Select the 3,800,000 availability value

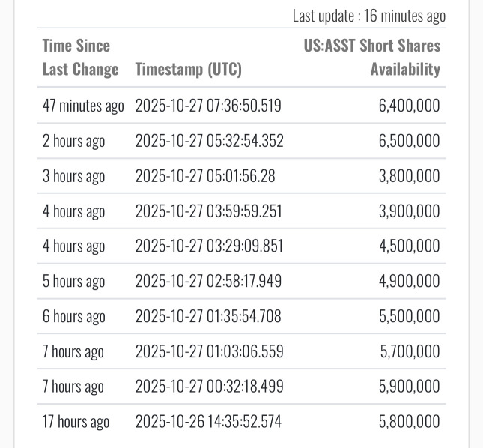[x=409, y=176]
